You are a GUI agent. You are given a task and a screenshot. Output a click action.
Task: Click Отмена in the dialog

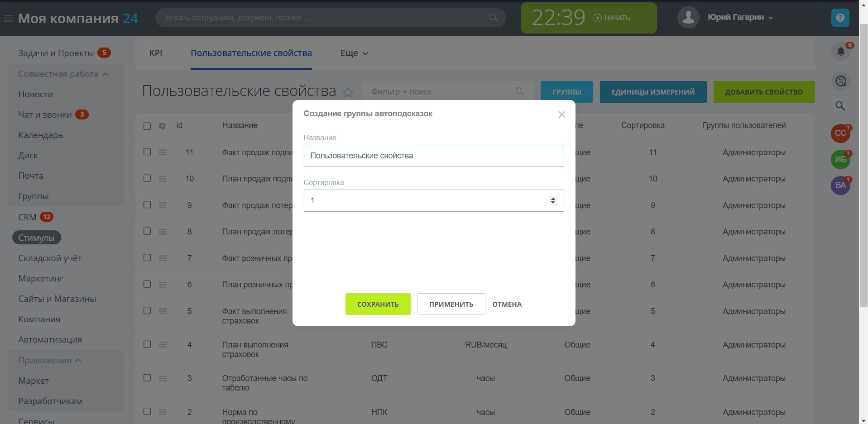[x=507, y=304]
